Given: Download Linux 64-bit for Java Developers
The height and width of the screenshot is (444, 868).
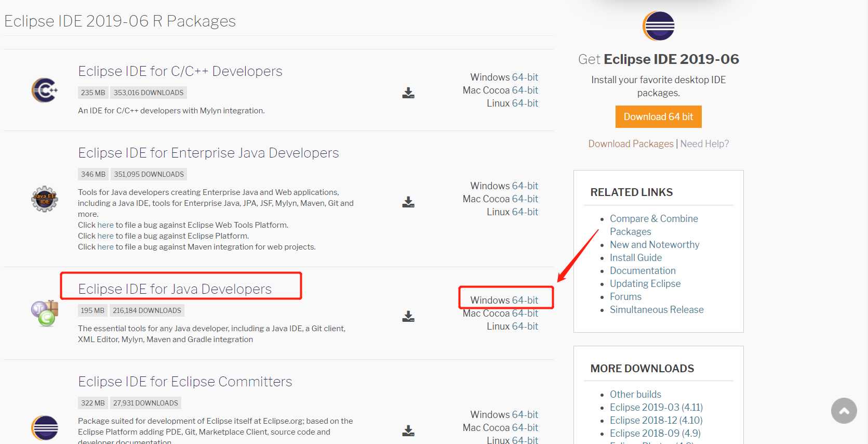Looking at the screenshot, I should pyautogui.click(x=525, y=326).
